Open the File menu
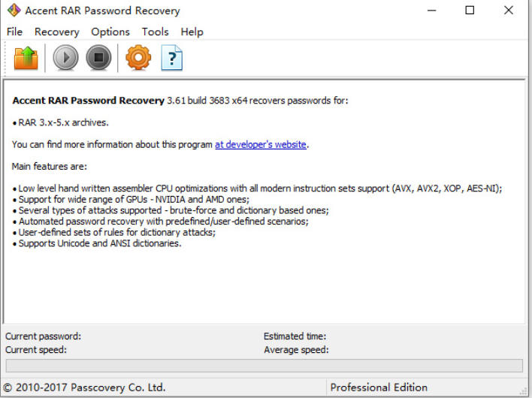Image resolution: width=532 pixels, height=398 pixels. [15, 32]
